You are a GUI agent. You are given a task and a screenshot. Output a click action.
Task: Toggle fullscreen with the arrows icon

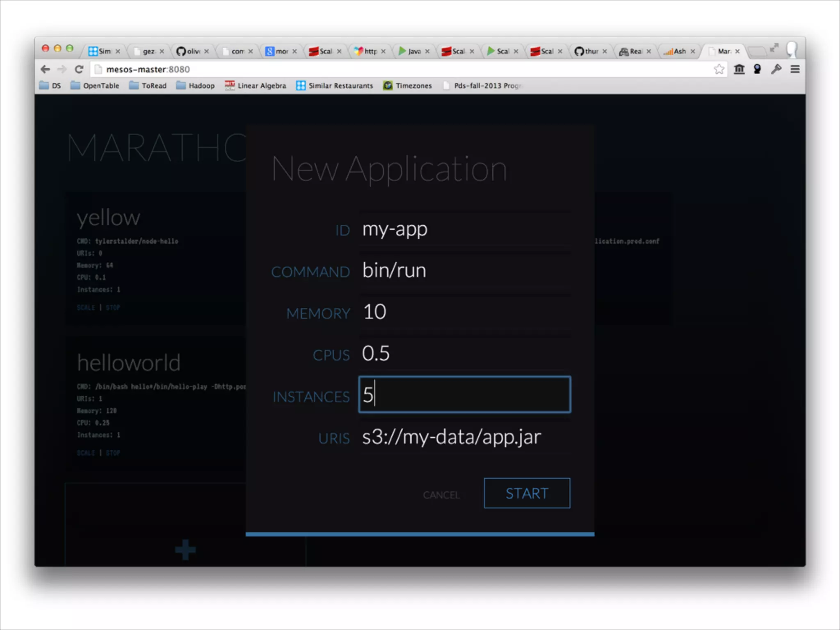click(x=774, y=48)
